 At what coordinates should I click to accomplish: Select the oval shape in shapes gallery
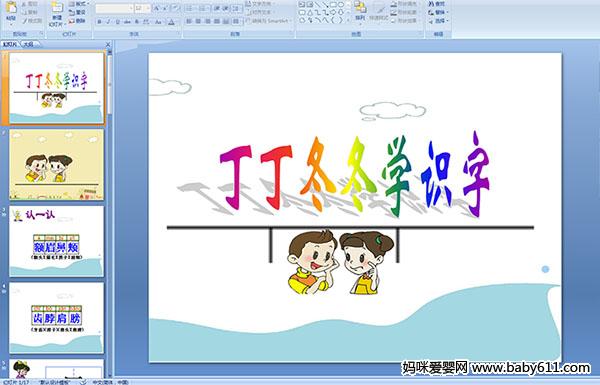pyautogui.click(x=341, y=5)
